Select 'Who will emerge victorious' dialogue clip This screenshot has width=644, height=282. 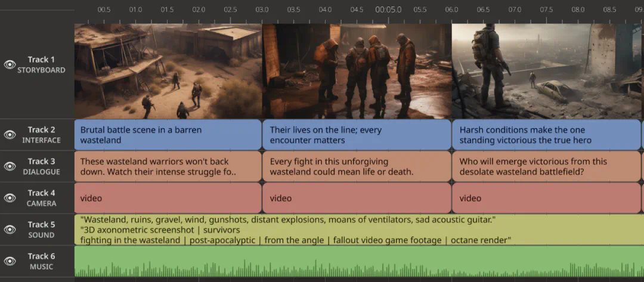click(x=546, y=166)
